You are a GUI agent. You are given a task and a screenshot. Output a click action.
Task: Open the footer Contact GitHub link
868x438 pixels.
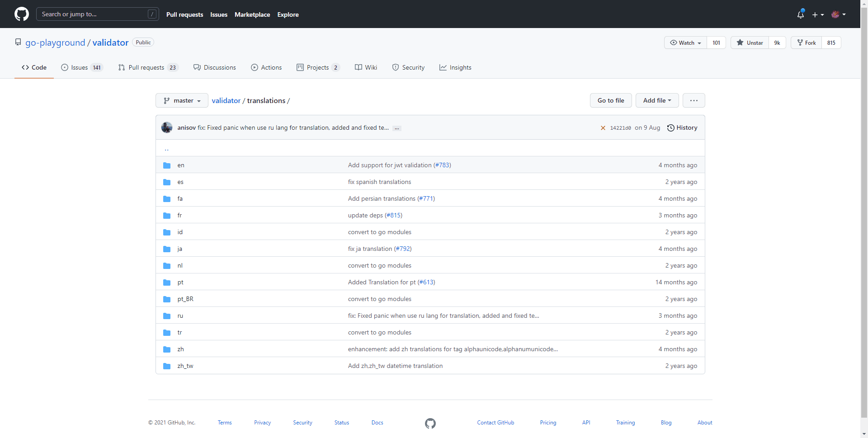coord(495,423)
